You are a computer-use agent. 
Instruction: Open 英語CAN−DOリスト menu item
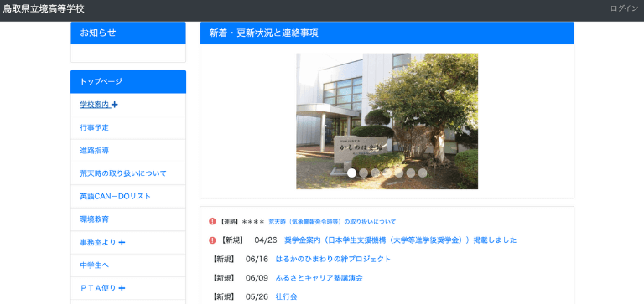pos(116,197)
